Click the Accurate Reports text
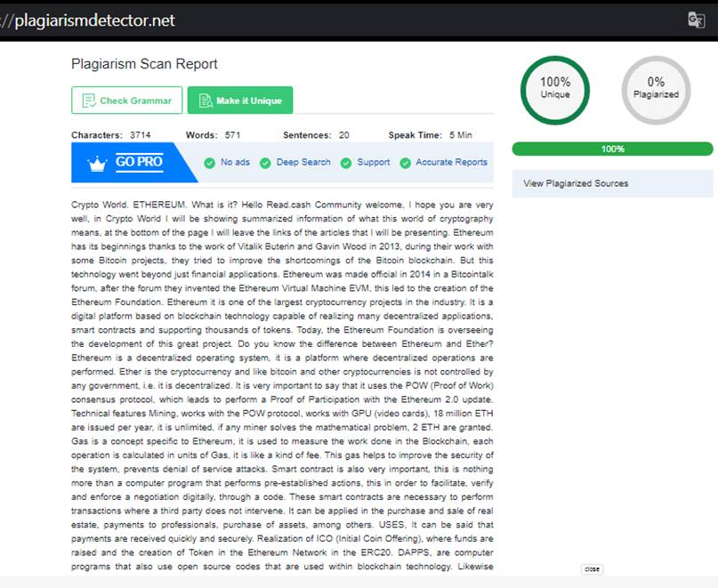This screenshot has height=588, width=718. point(451,162)
